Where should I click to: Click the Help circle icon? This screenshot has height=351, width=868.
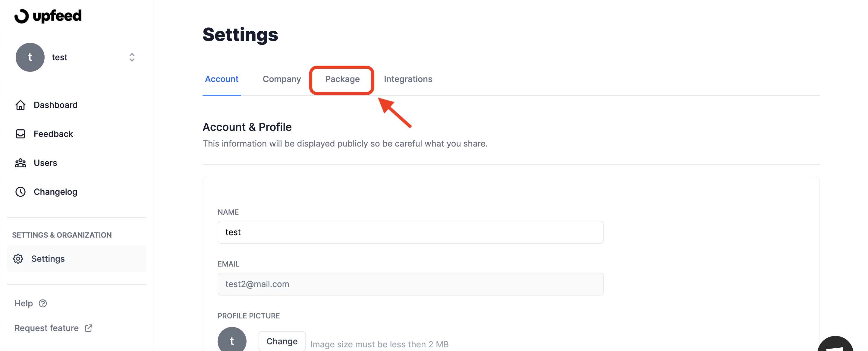pos(42,303)
